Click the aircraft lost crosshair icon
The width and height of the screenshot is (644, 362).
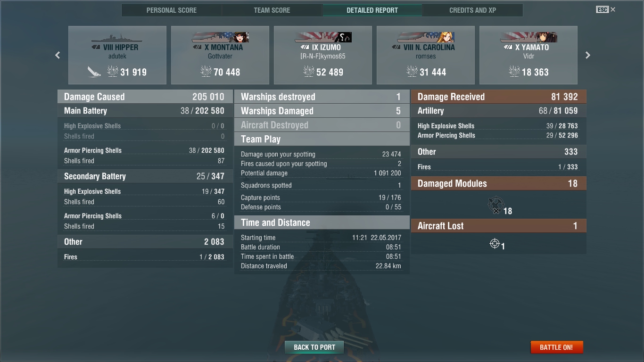(x=495, y=244)
